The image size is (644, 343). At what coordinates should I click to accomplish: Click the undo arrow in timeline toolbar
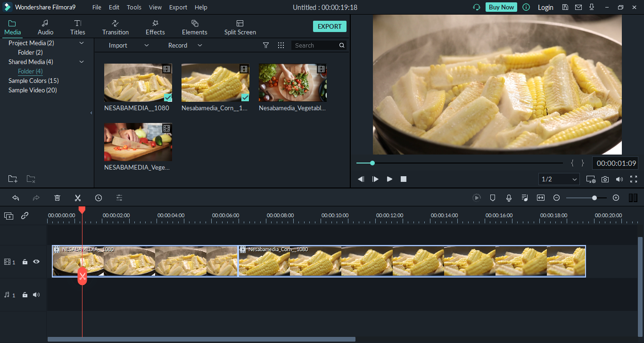click(16, 198)
